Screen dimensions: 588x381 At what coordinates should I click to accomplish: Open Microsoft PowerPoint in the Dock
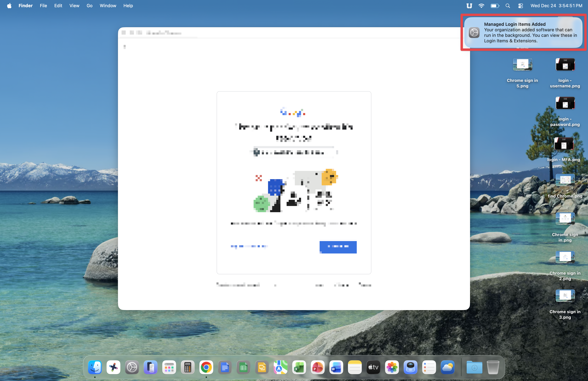coord(318,367)
